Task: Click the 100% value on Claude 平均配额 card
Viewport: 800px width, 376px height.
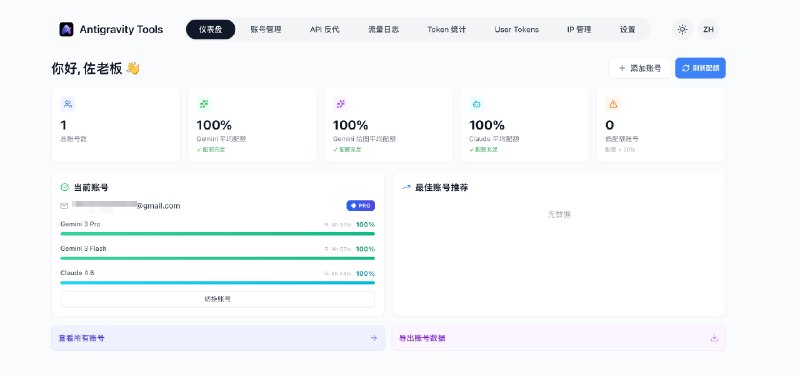Action: click(x=487, y=125)
